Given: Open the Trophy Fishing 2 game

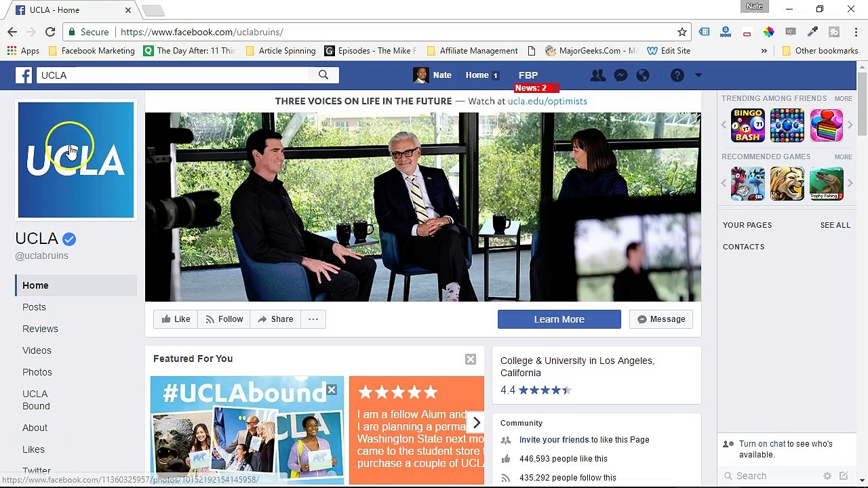Looking at the screenshot, I should pyautogui.click(x=826, y=184).
